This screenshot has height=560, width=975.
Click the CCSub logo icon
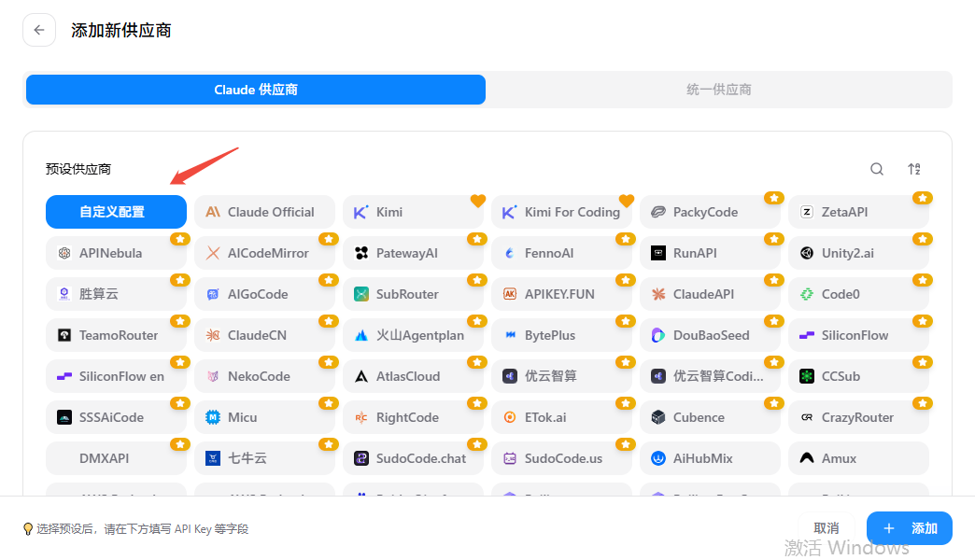coord(807,376)
